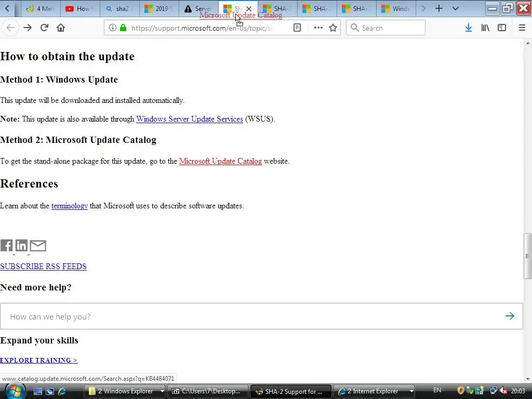Open the C:\Users\7\Desktop 7-Zip taskbar button
Image resolution: width=532 pixels, height=399 pixels.
coord(207,391)
